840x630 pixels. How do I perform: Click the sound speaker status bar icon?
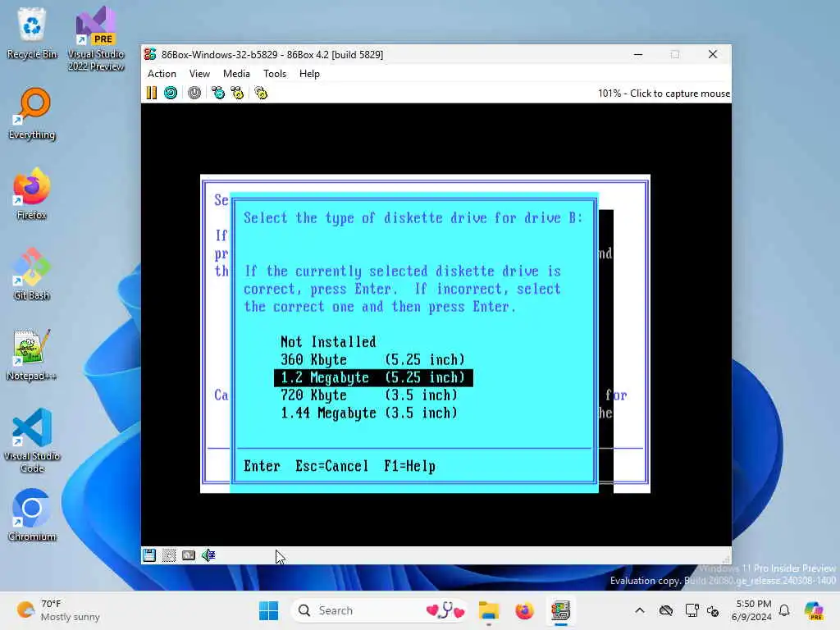point(208,555)
